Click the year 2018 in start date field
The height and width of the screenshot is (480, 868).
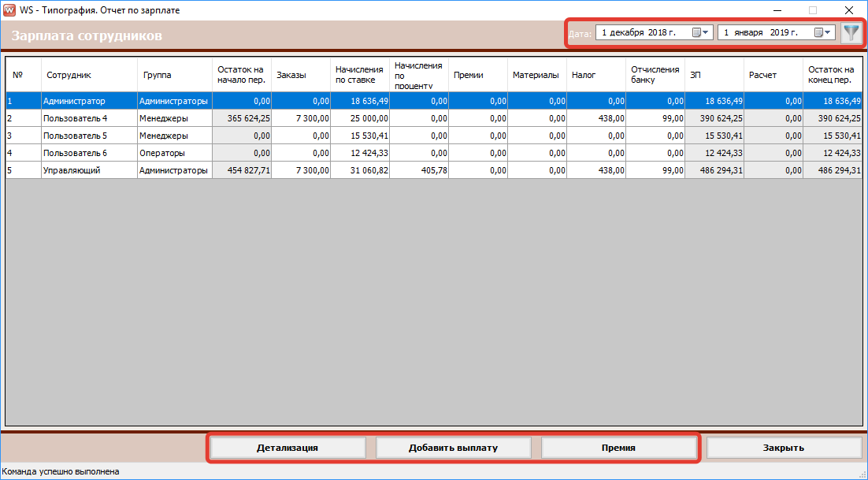[x=657, y=32]
